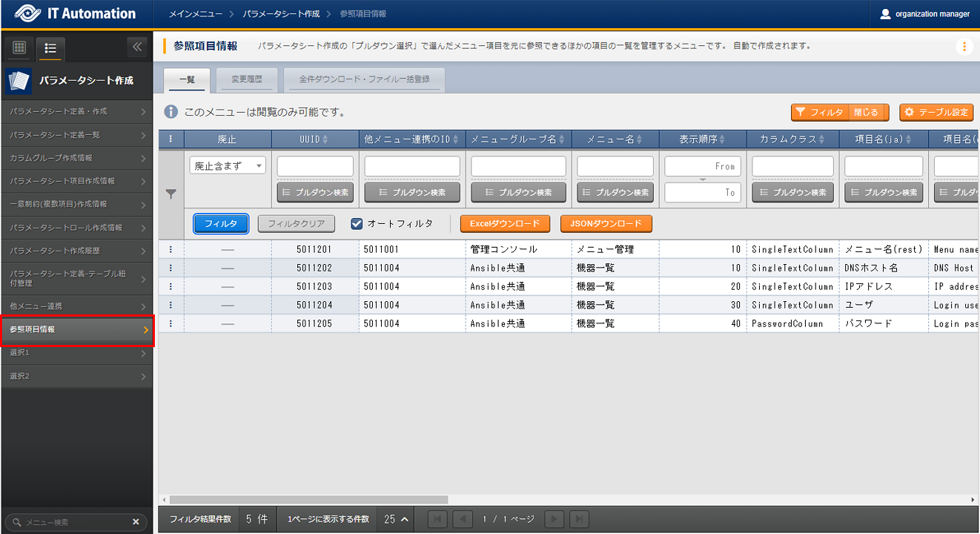Viewport: 980px width, 534px height.
Task: Click the Excelダウンロード button
Action: 505,223
